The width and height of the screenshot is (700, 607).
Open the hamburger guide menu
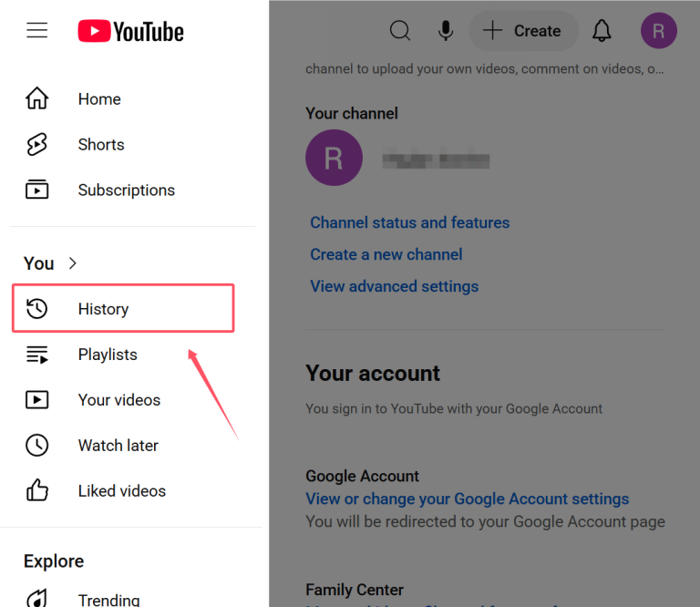coord(37,30)
